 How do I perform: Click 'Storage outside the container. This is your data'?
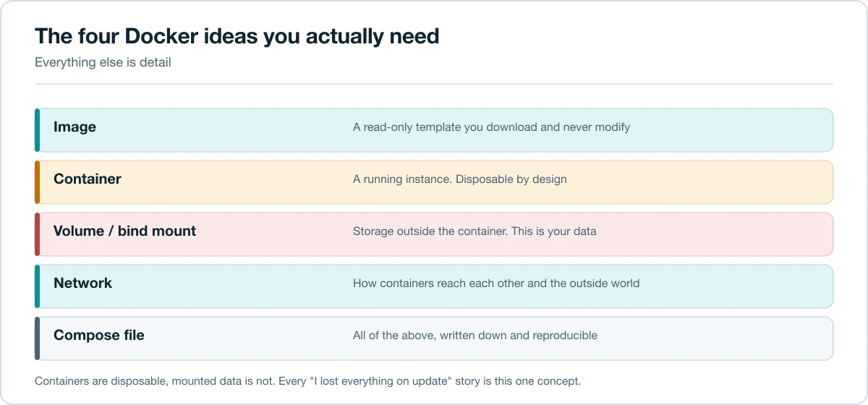point(475,231)
